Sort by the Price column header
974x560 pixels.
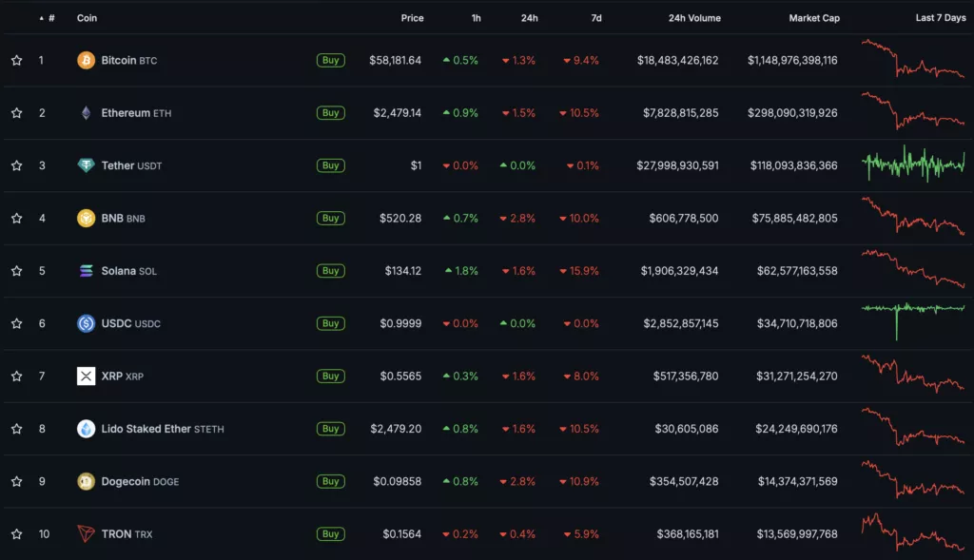click(x=412, y=18)
